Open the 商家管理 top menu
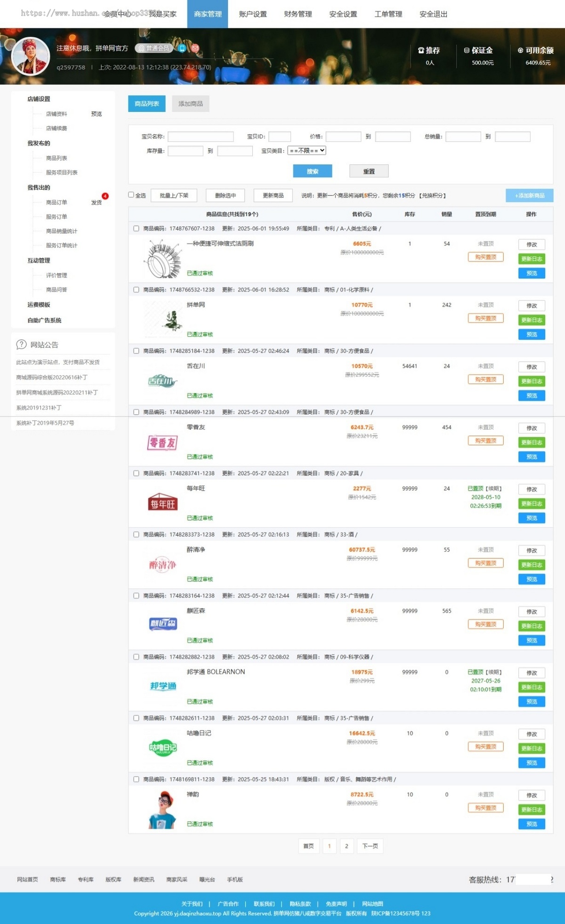The width and height of the screenshot is (565, 924). click(208, 14)
